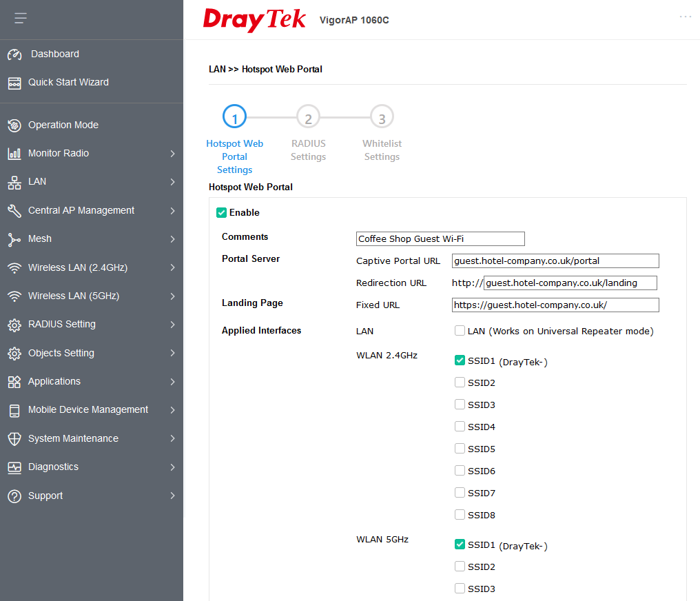Screen dimensions: 700x601
Task: Click the Operation Mode icon
Action: pos(14,125)
